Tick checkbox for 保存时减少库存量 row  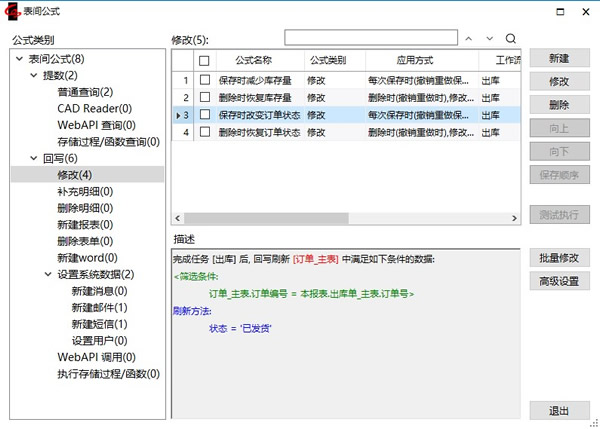[x=204, y=80]
